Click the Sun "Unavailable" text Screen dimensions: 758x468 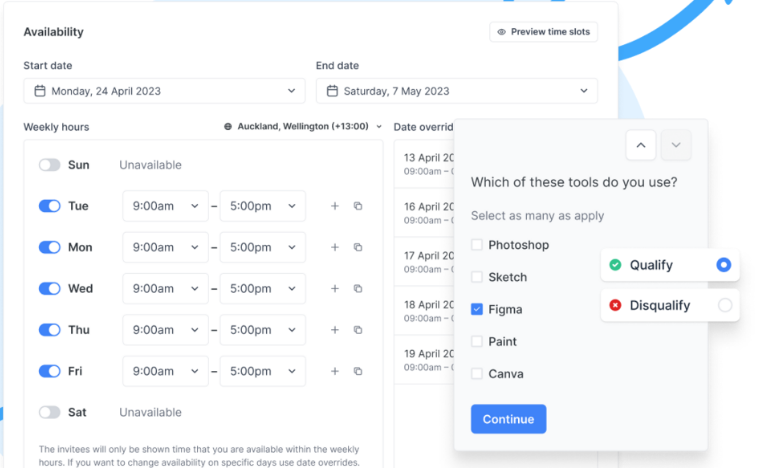(150, 165)
